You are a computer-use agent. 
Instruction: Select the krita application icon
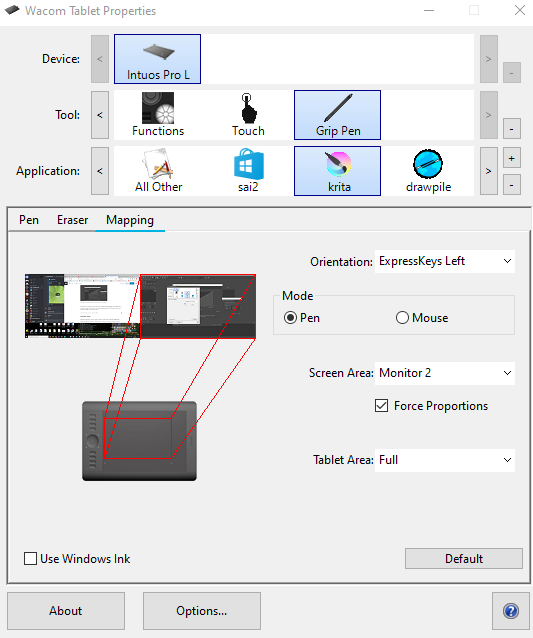[x=337, y=171]
